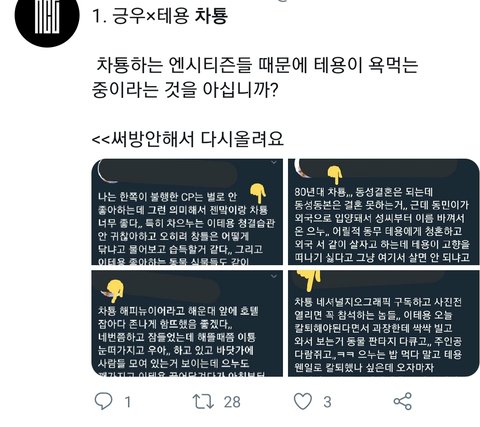The image size is (480, 427).
Task: Retweet this post via retweet arrows
Action: point(203,401)
